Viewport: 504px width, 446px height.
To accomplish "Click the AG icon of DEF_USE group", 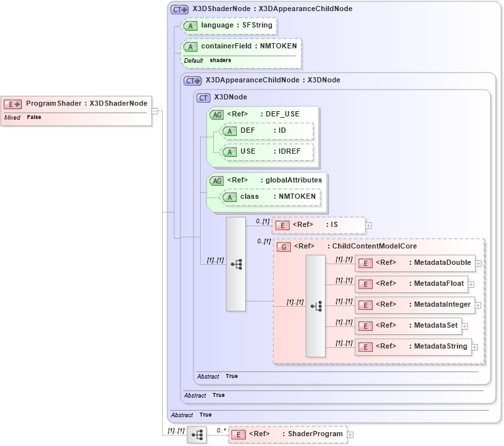I will click(217, 115).
